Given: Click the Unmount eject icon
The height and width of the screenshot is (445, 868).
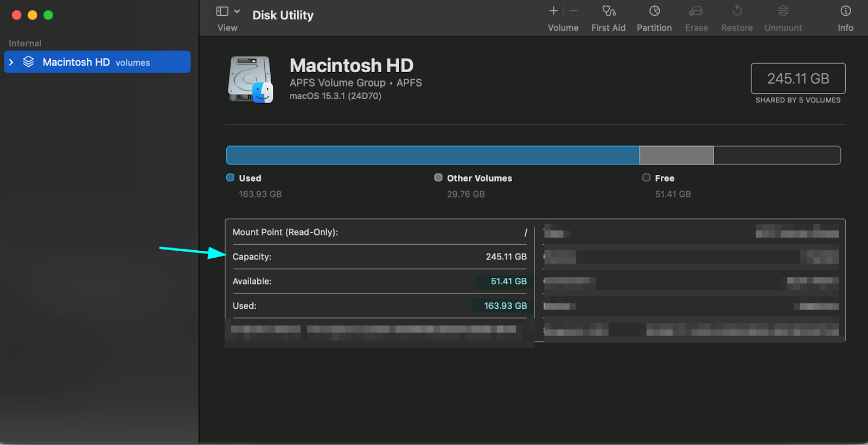Looking at the screenshot, I should point(783,11).
